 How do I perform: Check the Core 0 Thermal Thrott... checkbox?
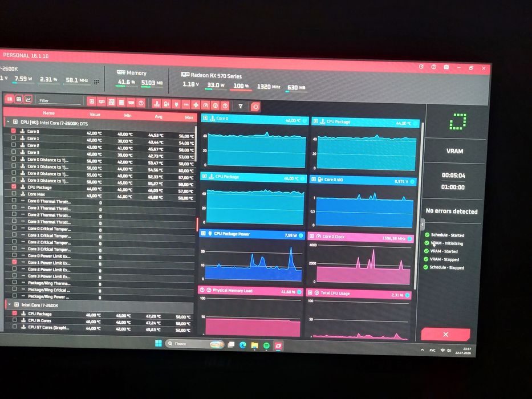click(x=14, y=200)
